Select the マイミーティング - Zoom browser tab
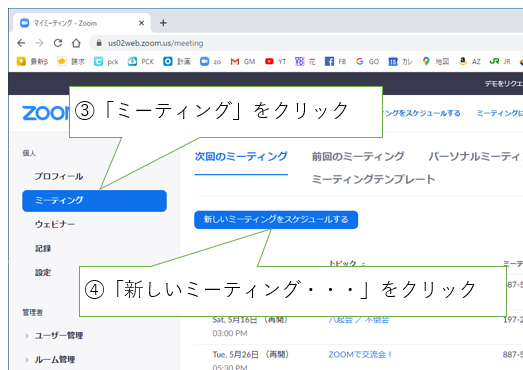Viewport: 523px width, 370px height. tap(82, 23)
